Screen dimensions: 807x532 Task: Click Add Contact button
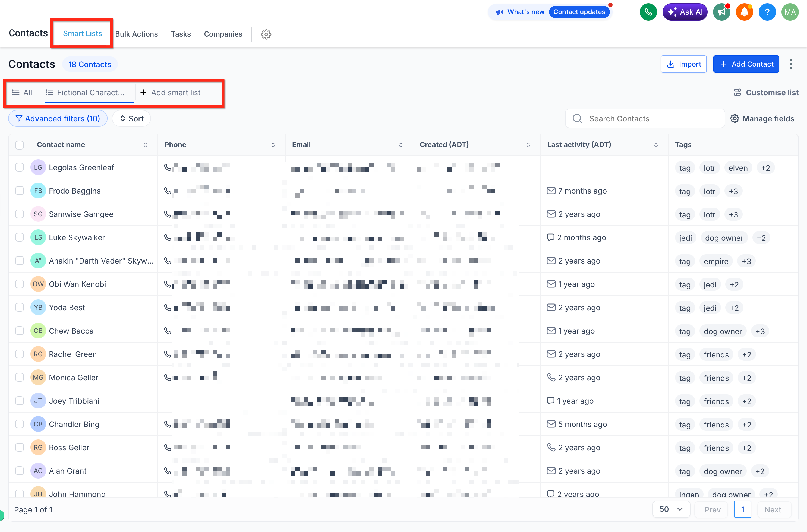point(746,64)
